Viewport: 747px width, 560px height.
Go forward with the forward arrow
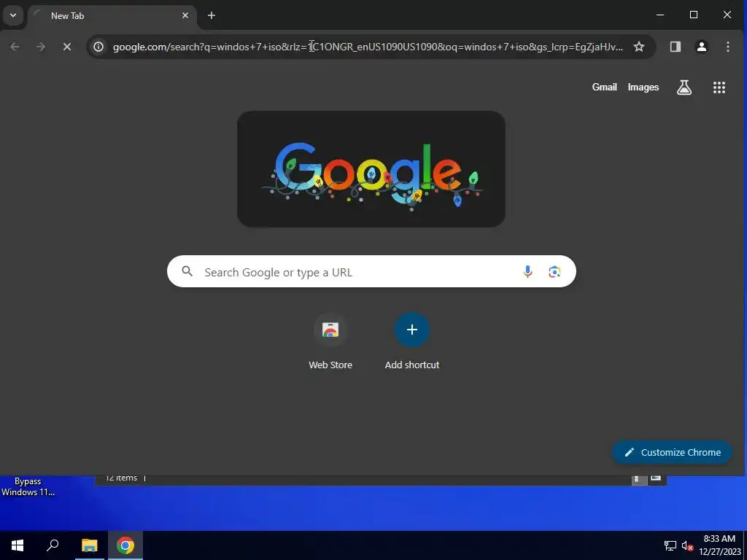41,47
